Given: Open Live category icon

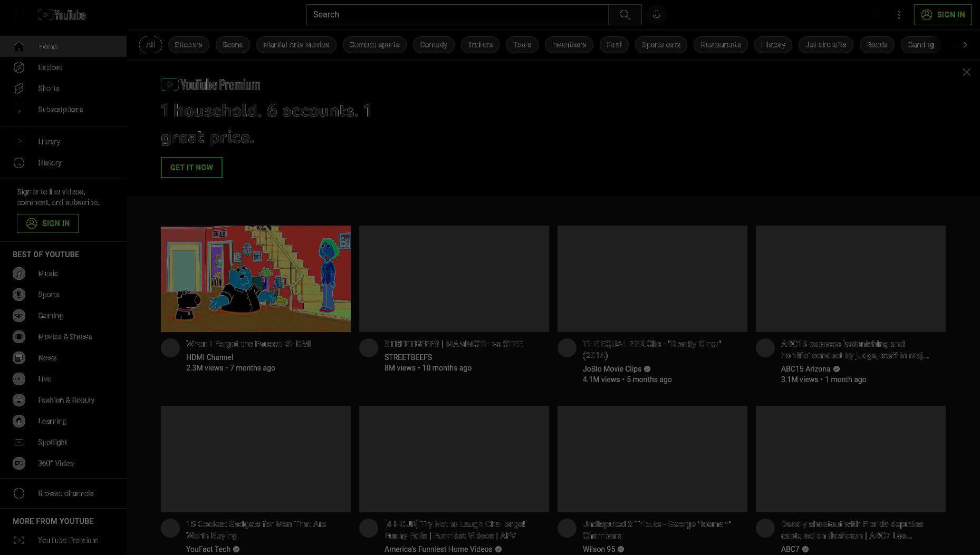Looking at the screenshot, I should [19, 379].
